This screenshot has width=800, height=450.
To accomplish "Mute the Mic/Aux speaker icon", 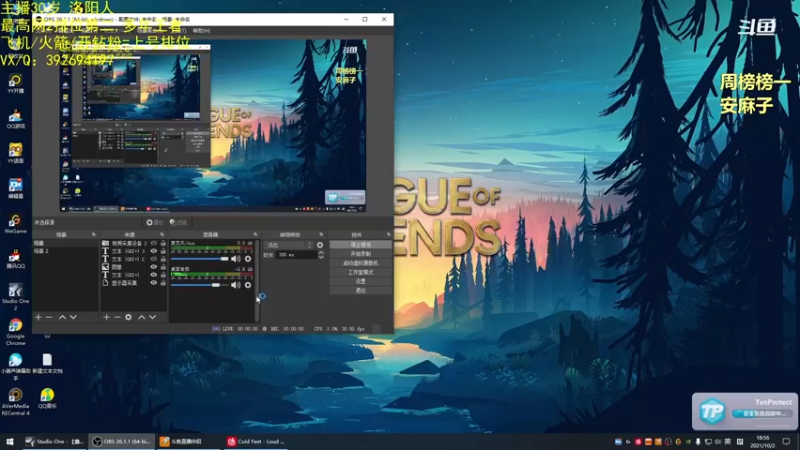I will tap(236, 259).
